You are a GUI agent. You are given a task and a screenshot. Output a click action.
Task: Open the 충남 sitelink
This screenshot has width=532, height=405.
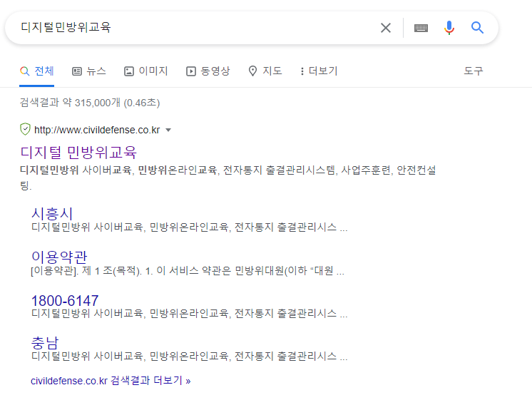coord(45,343)
